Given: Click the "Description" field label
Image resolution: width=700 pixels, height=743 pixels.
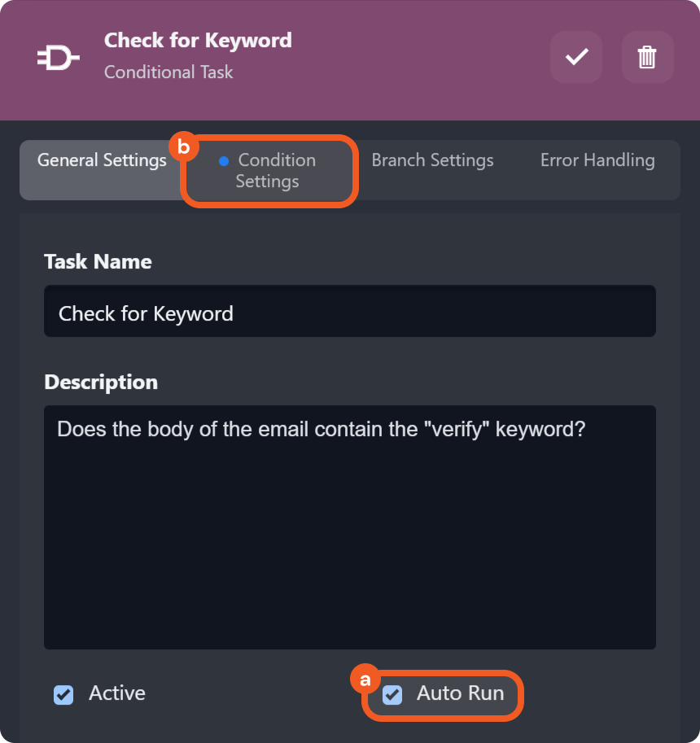Looking at the screenshot, I should [x=101, y=382].
